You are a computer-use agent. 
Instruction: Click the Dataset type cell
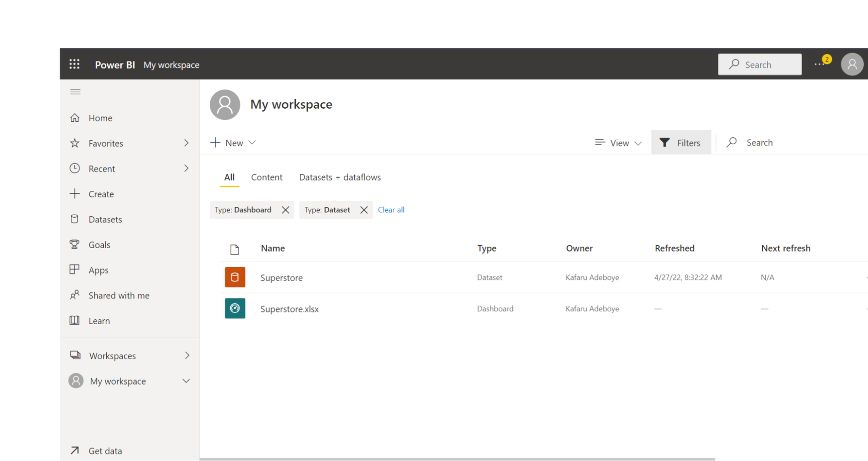[x=489, y=277]
